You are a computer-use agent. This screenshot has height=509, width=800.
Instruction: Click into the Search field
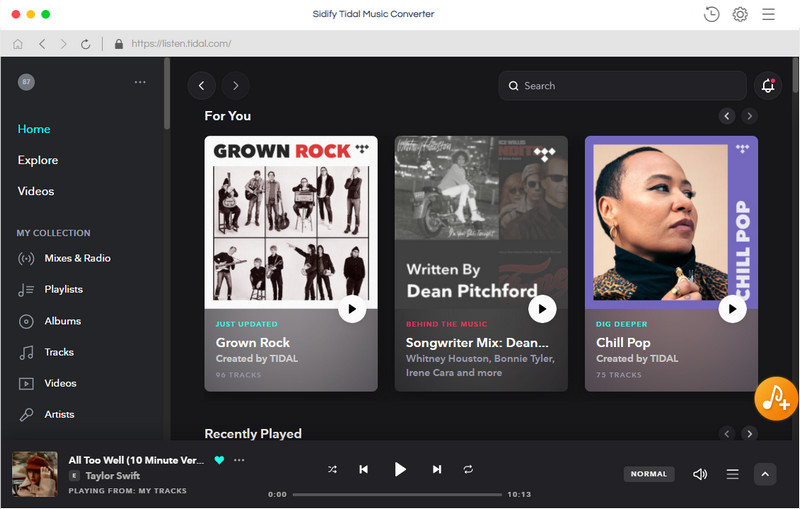(x=622, y=86)
